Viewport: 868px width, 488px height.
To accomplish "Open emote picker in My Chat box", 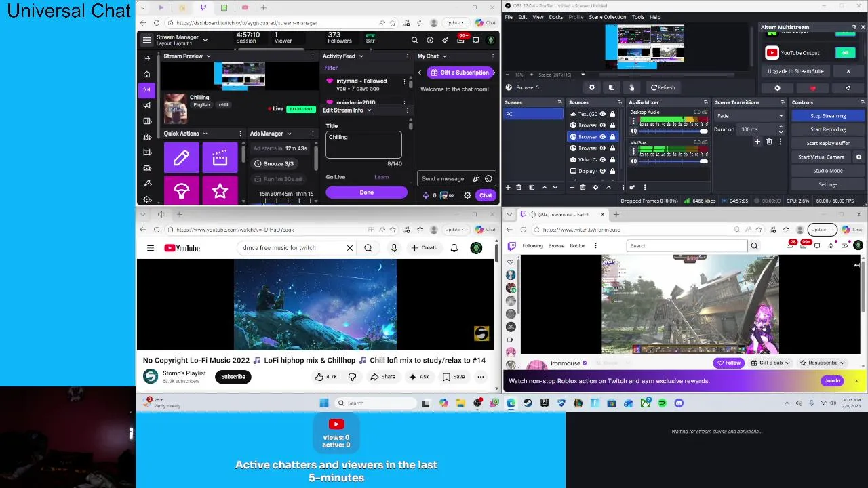I will [488, 178].
